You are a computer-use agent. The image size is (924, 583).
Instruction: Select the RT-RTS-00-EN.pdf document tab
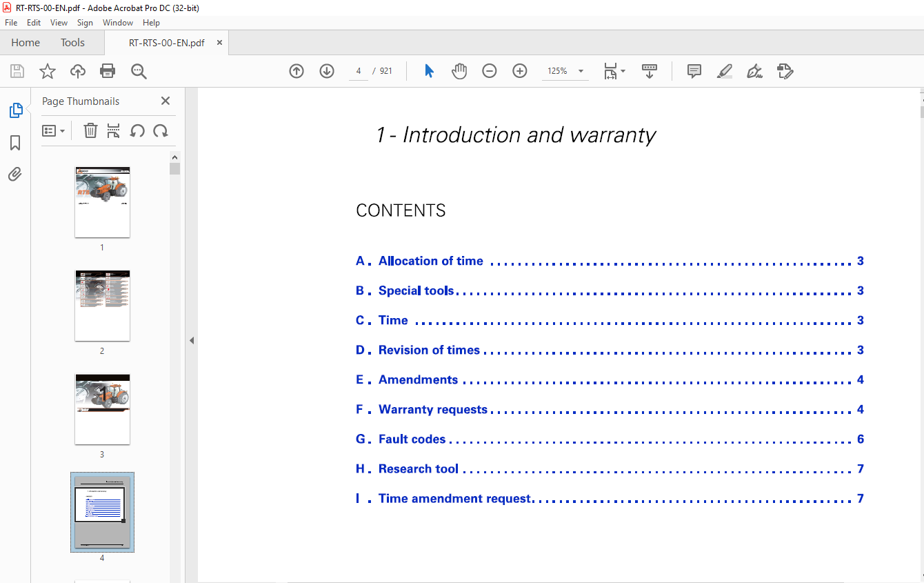166,42
